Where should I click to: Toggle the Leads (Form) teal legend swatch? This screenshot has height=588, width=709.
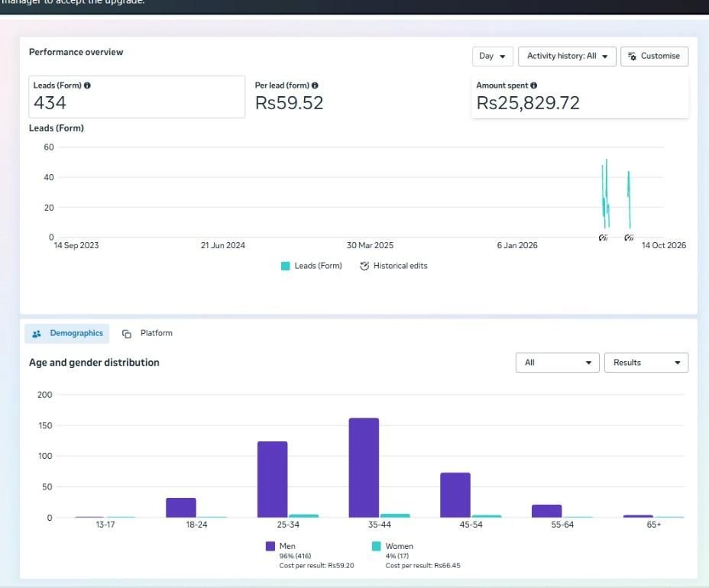point(285,266)
